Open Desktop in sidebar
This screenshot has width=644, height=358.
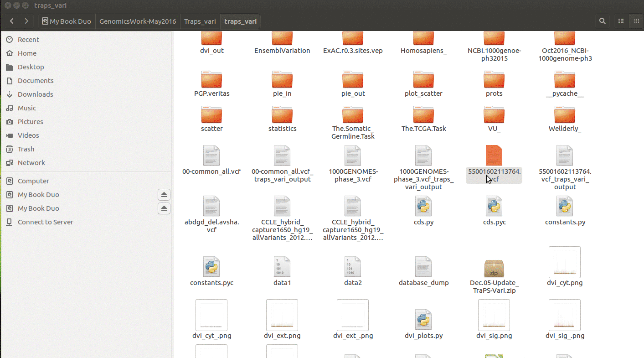coord(31,67)
